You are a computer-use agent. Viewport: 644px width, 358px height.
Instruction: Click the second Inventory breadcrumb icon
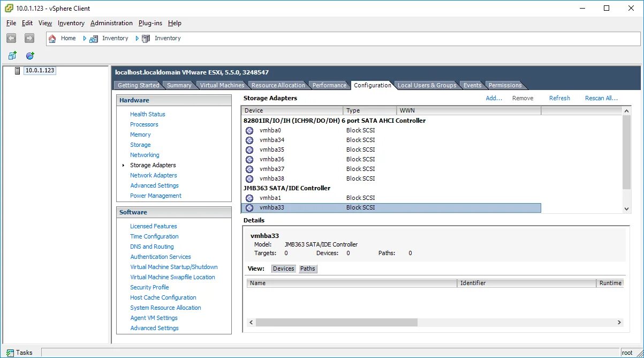(x=146, y=39)
